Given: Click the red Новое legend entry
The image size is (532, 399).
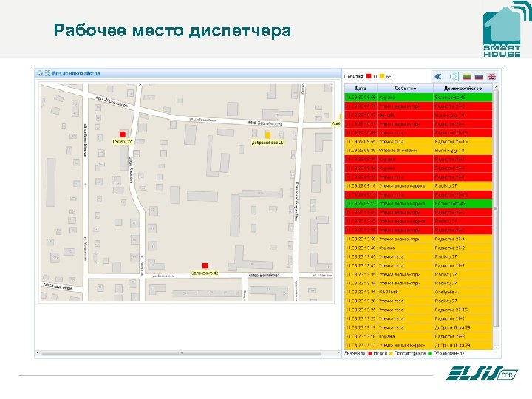Looking at the screenshot, I should click(x=378, y=353).
